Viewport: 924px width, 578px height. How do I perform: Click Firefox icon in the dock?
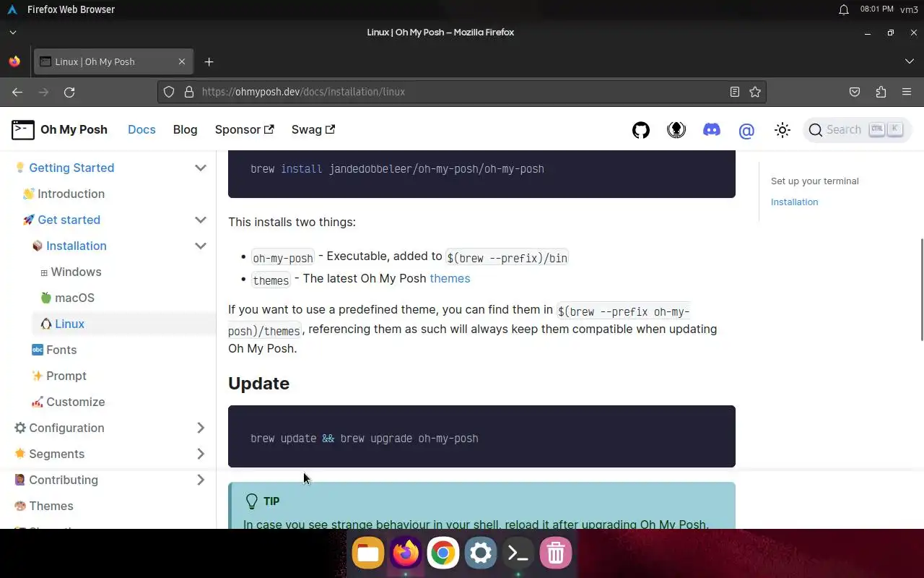[x=406, y=553]
